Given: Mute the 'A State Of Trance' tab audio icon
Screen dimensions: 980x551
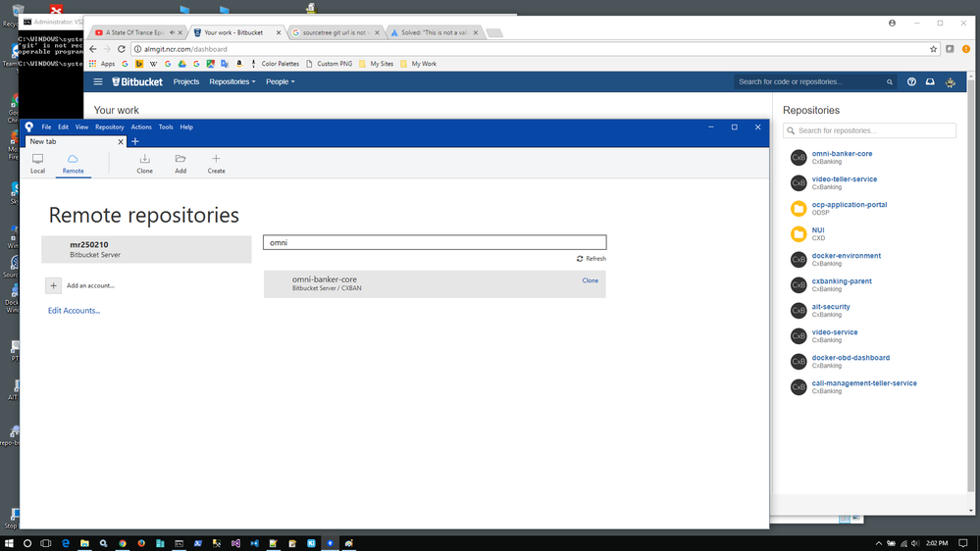Looking at the screenshot, I should point(172,32).
